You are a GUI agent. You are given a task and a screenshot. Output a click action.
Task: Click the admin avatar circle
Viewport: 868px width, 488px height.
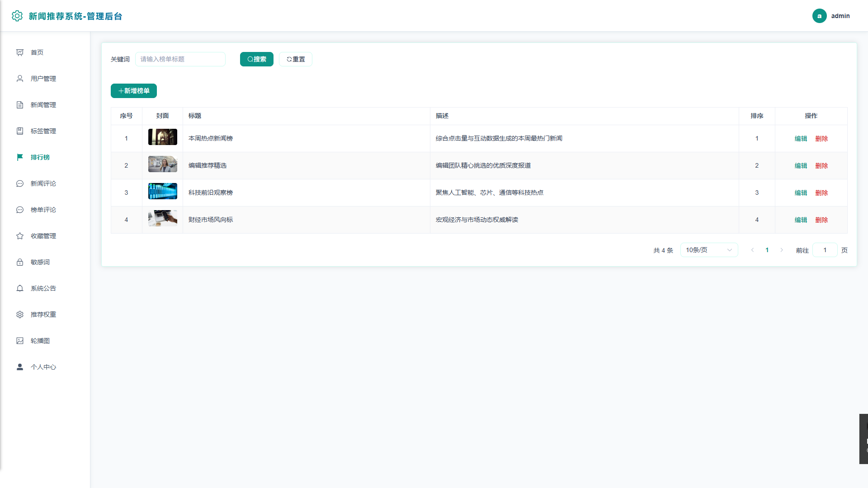point(819,16)
